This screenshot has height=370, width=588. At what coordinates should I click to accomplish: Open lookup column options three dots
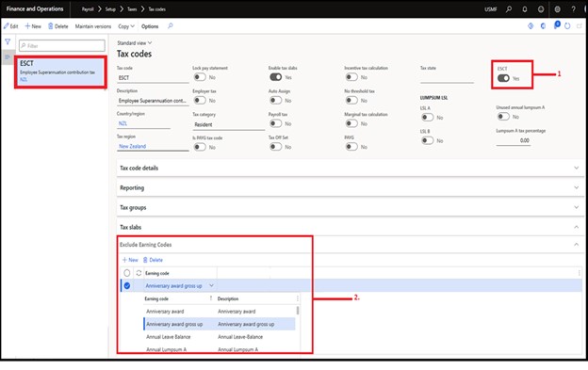point(298,298)
